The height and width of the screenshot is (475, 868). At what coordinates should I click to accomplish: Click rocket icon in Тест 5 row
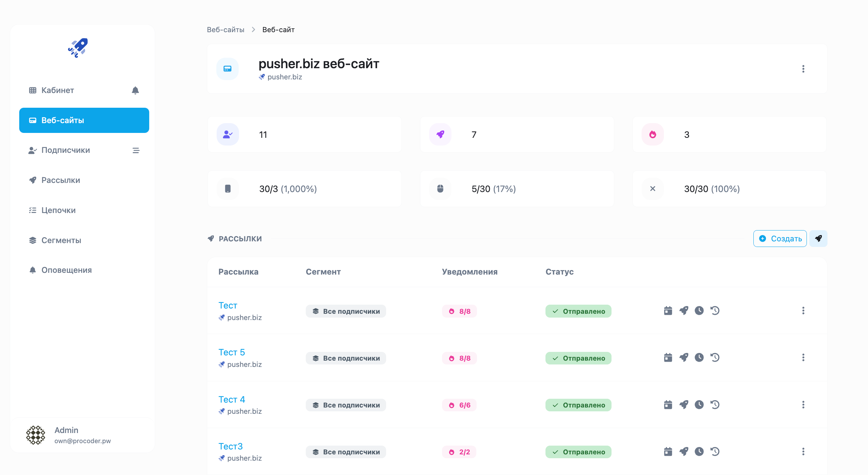[683, 357]
